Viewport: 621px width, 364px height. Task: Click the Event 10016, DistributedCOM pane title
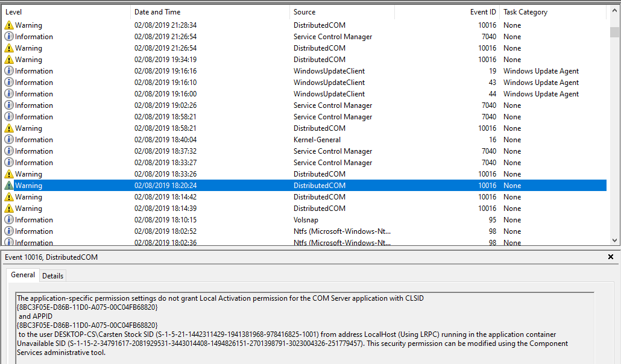pos(51,257)
